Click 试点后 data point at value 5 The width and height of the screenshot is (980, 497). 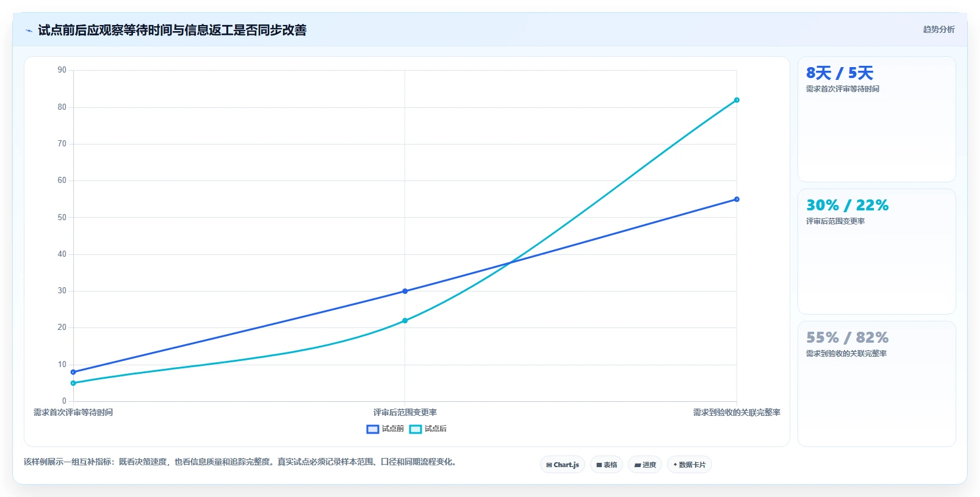pos(73,383)
